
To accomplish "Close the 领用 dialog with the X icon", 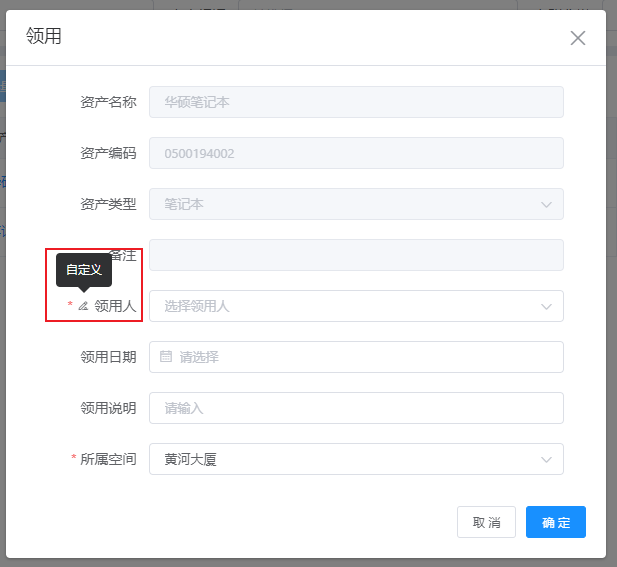I will [x=577, y=38].
